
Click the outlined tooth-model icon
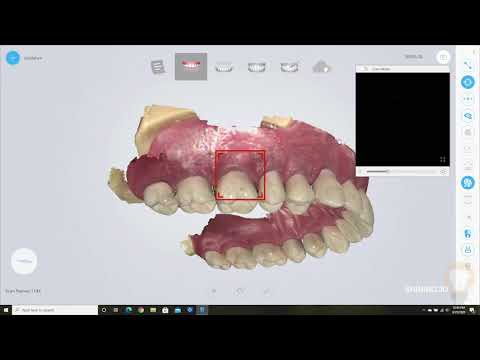click(468, 249)
